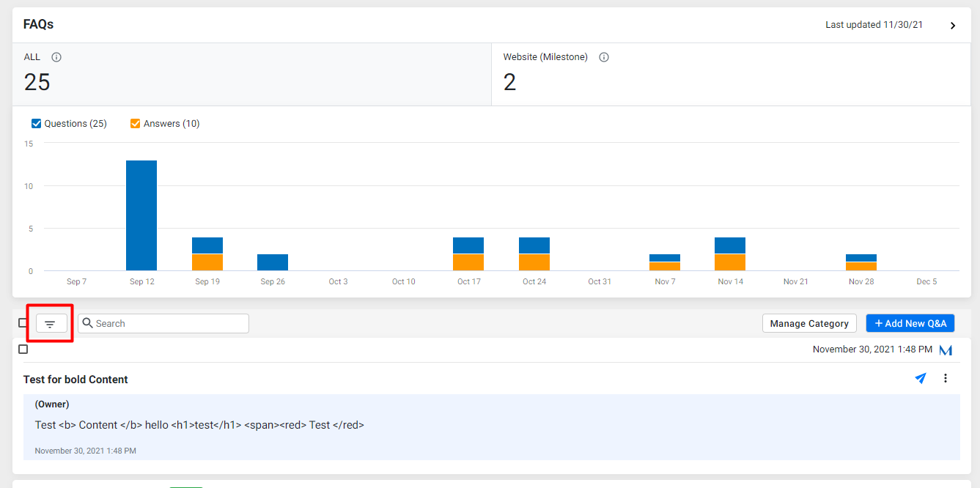Check the box for the November 30 question
Viewport: 980px width, 488px height.
23,350
